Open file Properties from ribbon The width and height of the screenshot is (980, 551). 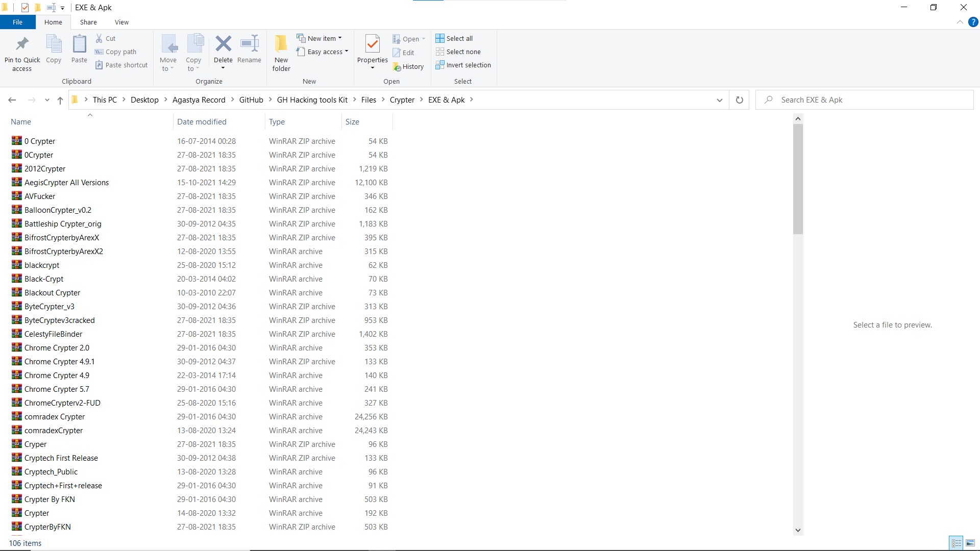(x=372, y=45)
